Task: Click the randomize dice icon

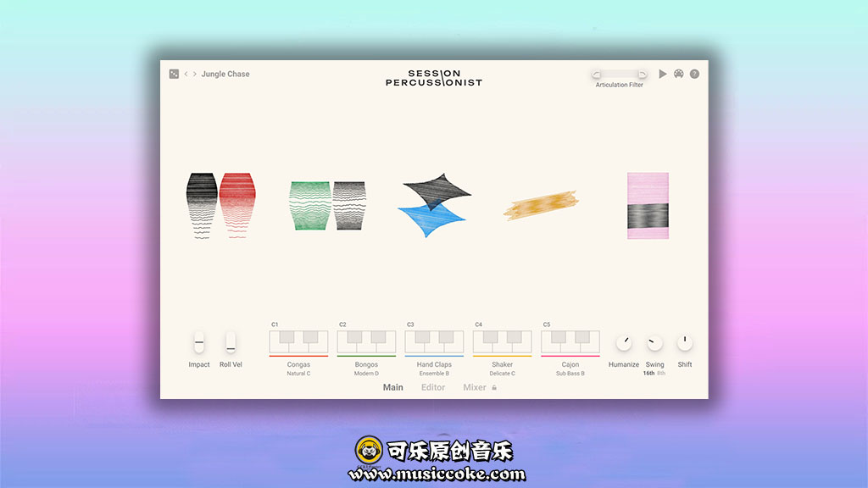Action: [174, 75]
